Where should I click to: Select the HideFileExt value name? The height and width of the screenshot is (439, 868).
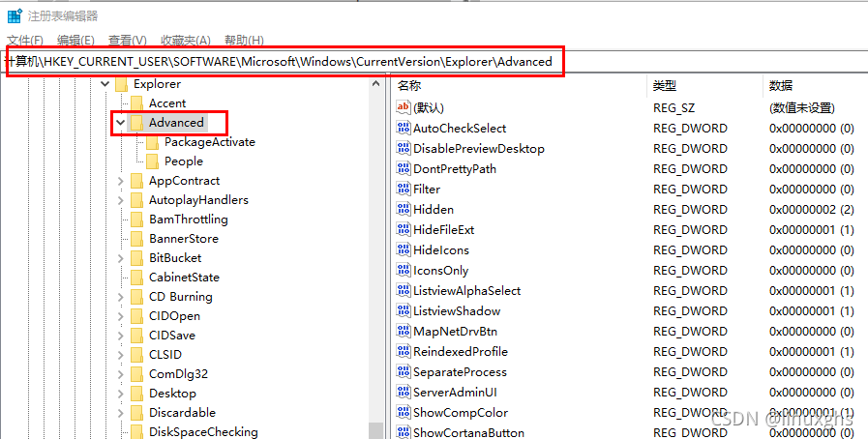point(444,230)
